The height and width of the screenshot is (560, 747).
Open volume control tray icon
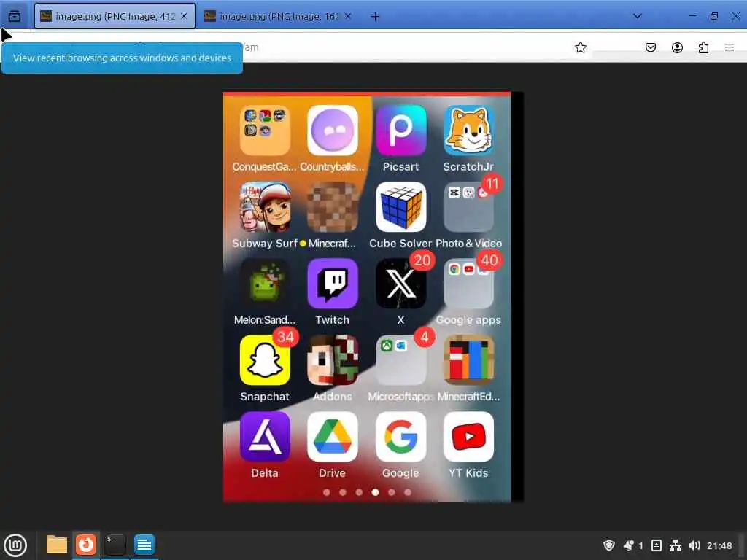tap(694, 545)
